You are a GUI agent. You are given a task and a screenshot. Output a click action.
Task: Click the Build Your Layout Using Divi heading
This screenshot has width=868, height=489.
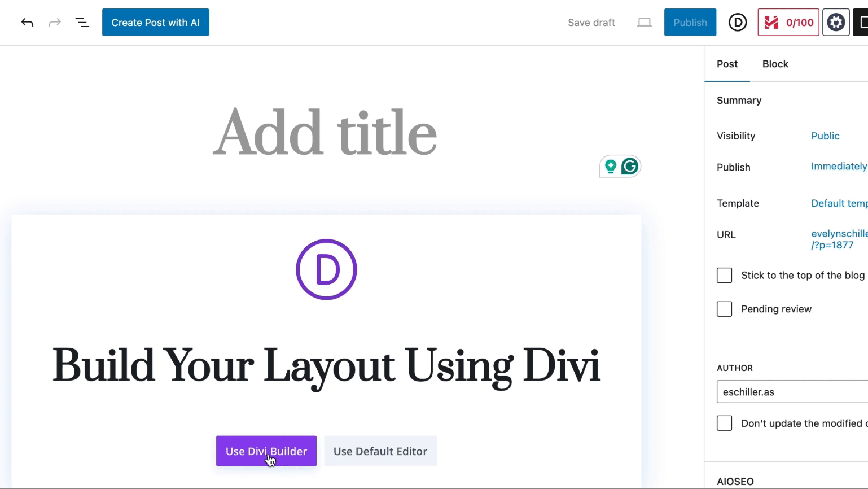pyautogui.click(x=326, y=366)
